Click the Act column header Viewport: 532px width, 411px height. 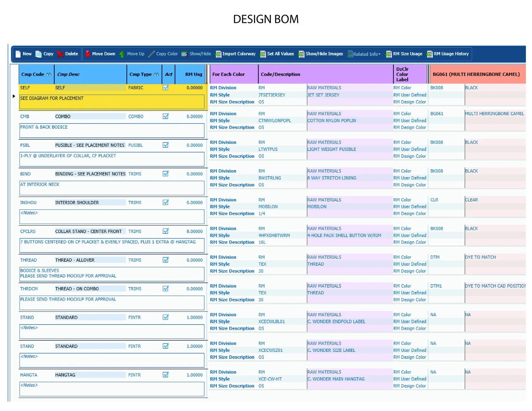click(168, 74)
